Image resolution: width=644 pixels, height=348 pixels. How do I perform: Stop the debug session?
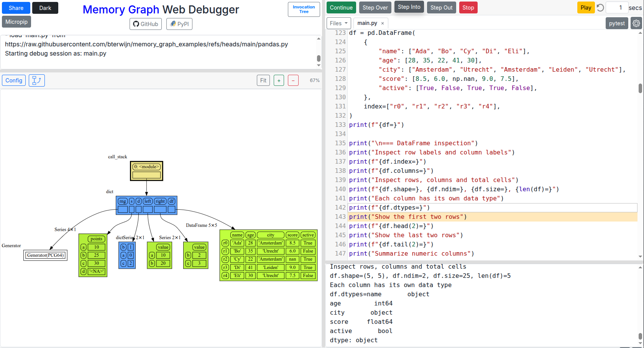tap(468, 8)
